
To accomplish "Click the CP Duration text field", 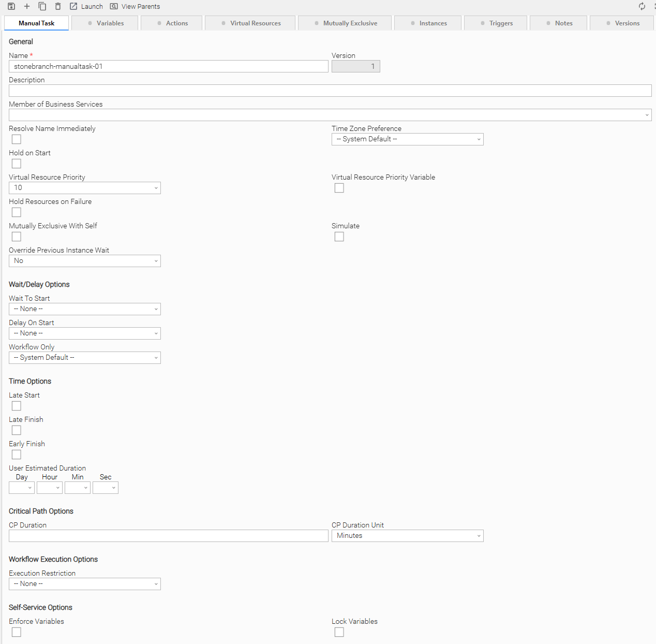I will coord(169,536).
